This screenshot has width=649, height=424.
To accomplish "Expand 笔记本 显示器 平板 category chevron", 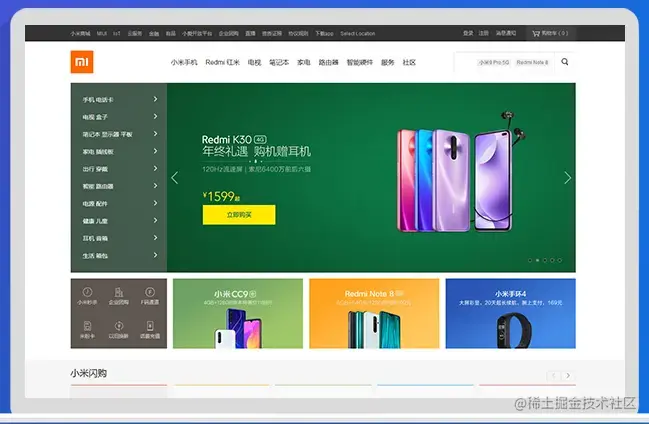I will pyautogui.click(x=155, y=134).
